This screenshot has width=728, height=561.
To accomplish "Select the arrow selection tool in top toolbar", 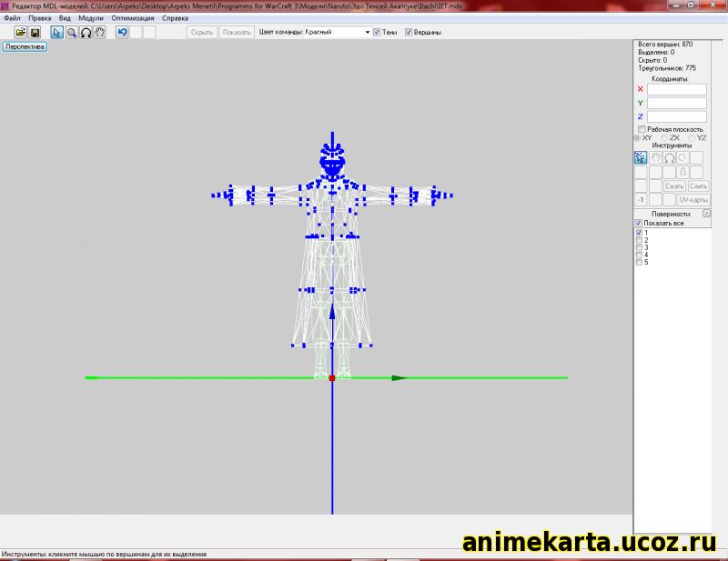I will pos(57,32).
